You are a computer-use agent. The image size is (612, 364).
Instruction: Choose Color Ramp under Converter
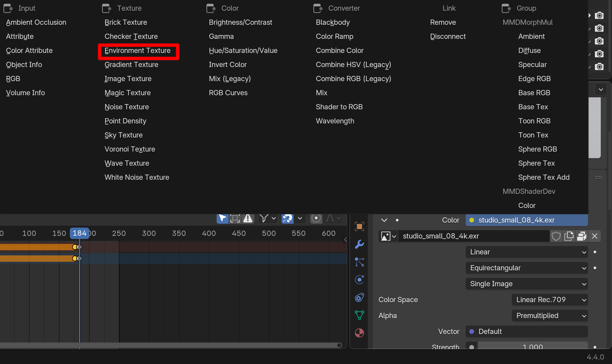tap(334, 37)
